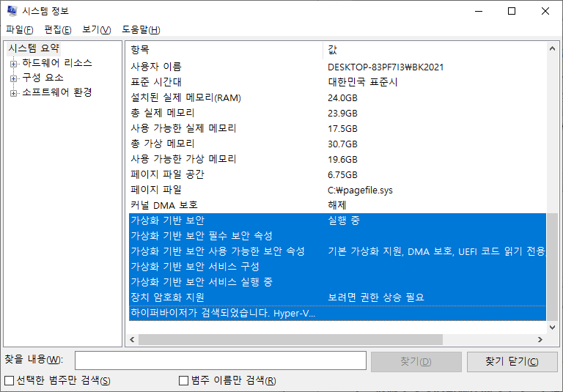Viewport: 563px width, 392px height.
Task: Click the 찾기 닫기(C) button
Action: coord(512,361)
